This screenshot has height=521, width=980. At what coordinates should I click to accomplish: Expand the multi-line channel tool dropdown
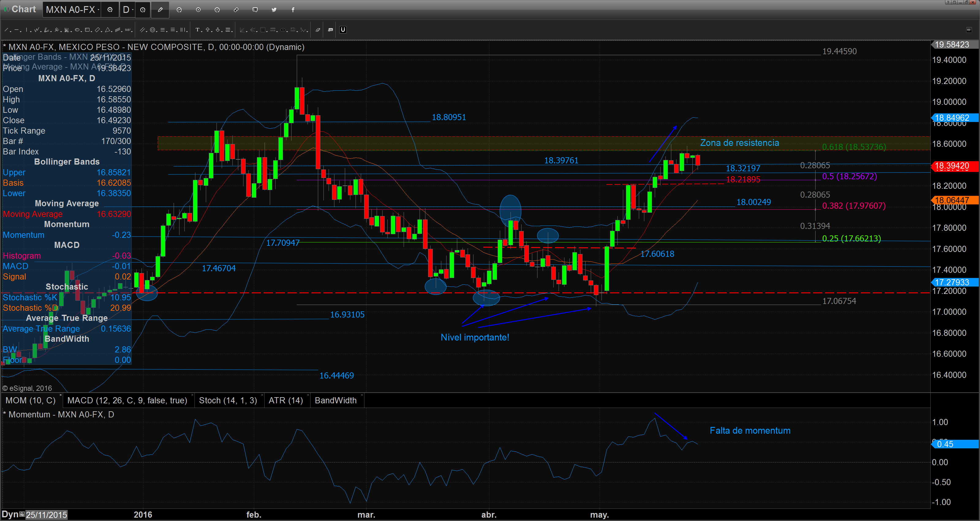pyautogui.click(x=122, y=32)
